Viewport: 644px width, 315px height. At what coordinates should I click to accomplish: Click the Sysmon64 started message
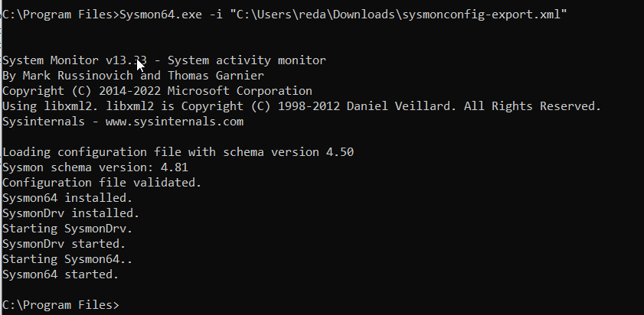(61, 274)
